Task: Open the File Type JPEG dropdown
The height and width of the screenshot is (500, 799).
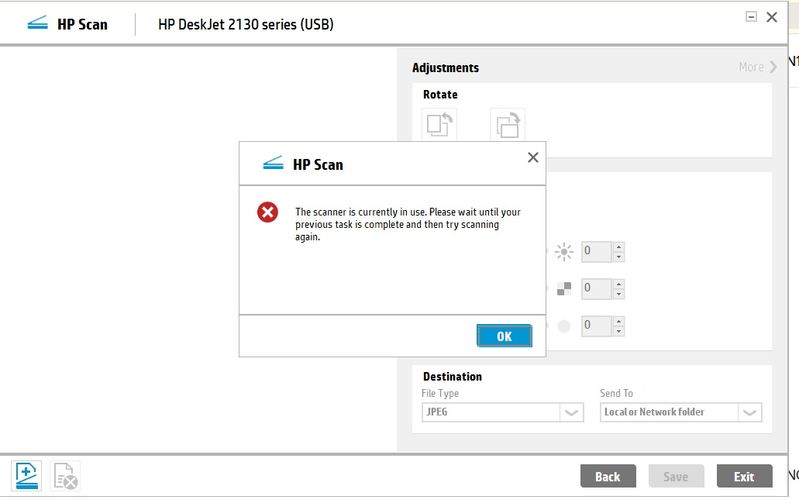Action: (x=502, y=412)
